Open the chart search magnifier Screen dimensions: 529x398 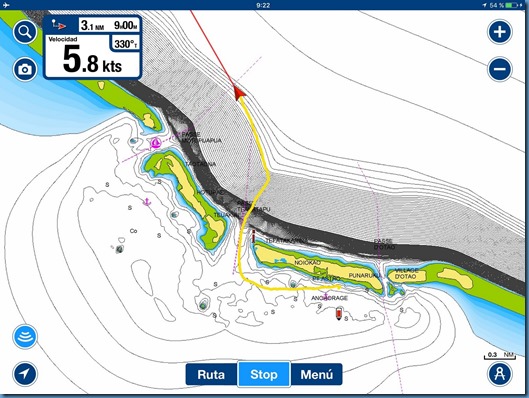[x=25, y=32]
